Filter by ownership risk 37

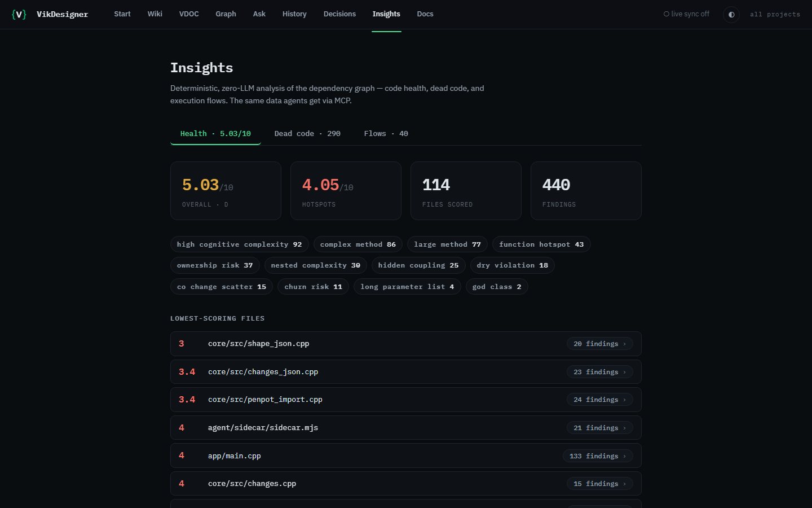coord(215,265)
